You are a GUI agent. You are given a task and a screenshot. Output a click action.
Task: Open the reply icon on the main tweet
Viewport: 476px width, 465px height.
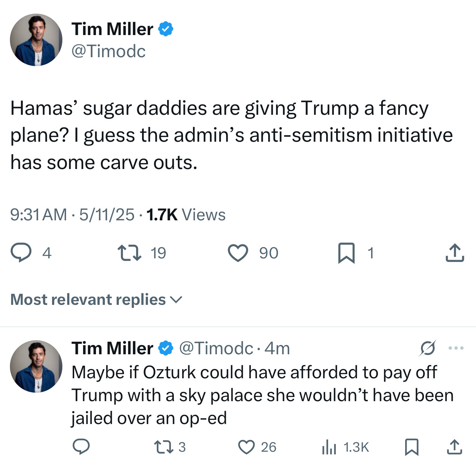21,253
